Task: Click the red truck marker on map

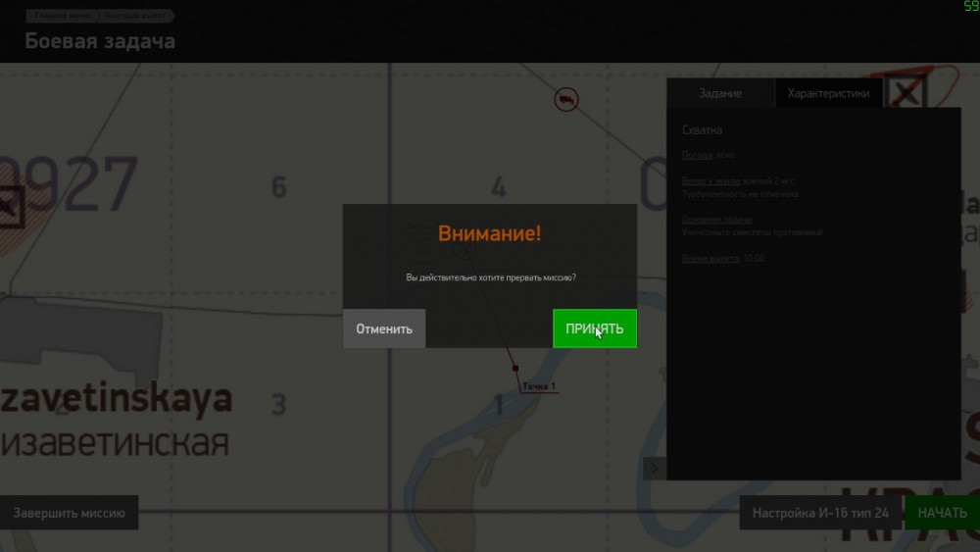Action: pyautogui.click(x=566, y=99)
